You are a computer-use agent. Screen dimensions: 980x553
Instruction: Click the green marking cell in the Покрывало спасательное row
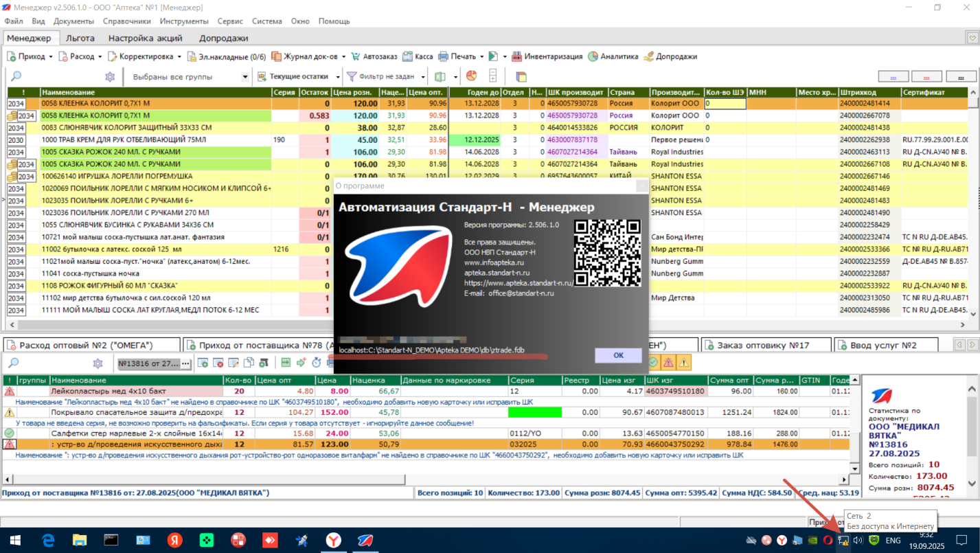tap(534, 412)
